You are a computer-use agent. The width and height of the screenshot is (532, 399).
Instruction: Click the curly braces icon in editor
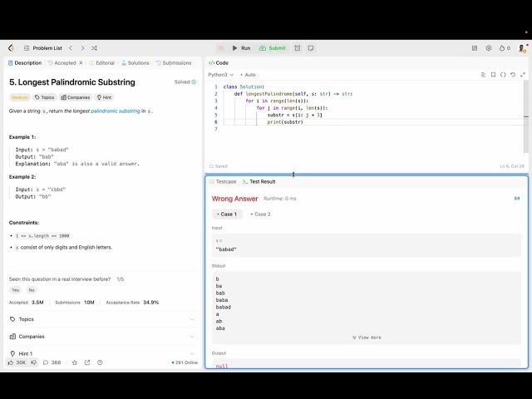(x=503, y=75)
